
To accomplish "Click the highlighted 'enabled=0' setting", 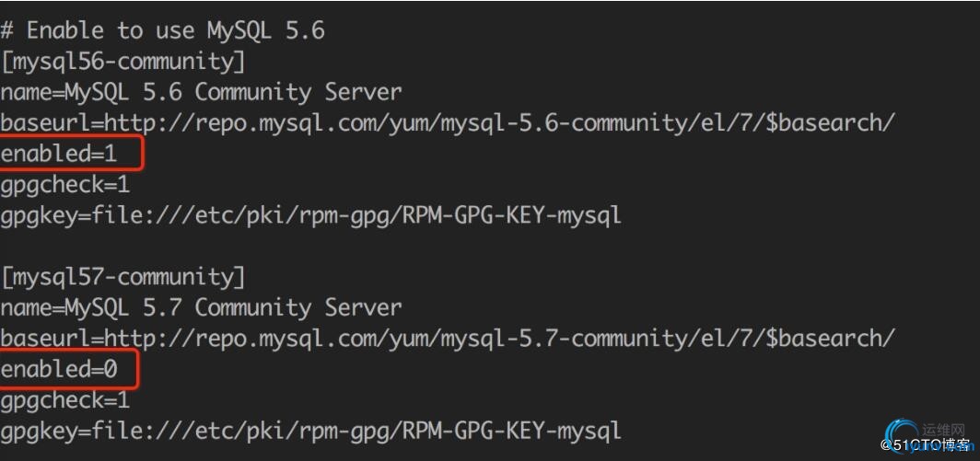I will tap(59, 369).
